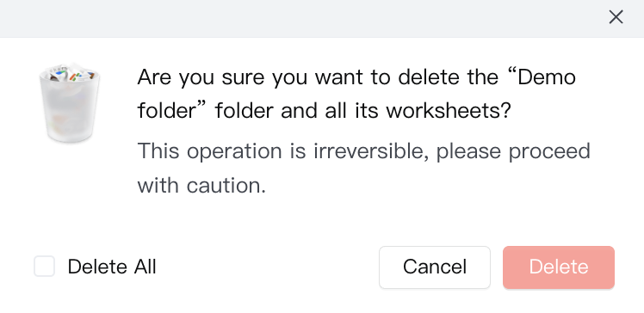Click the word "irreversible" in the warning

coord(370,151)
